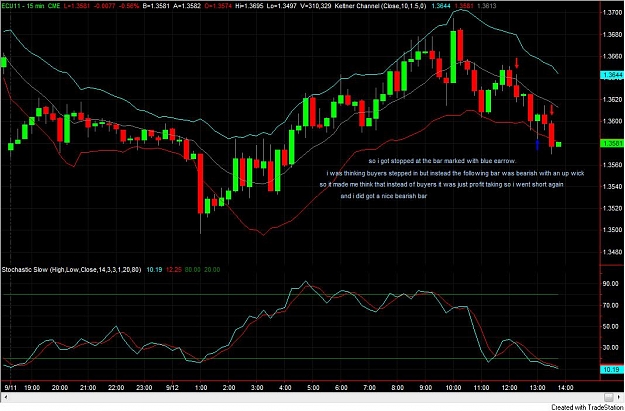Click the L=1.3581 last price text
This screenshot has width=625, height=411.
77,6
